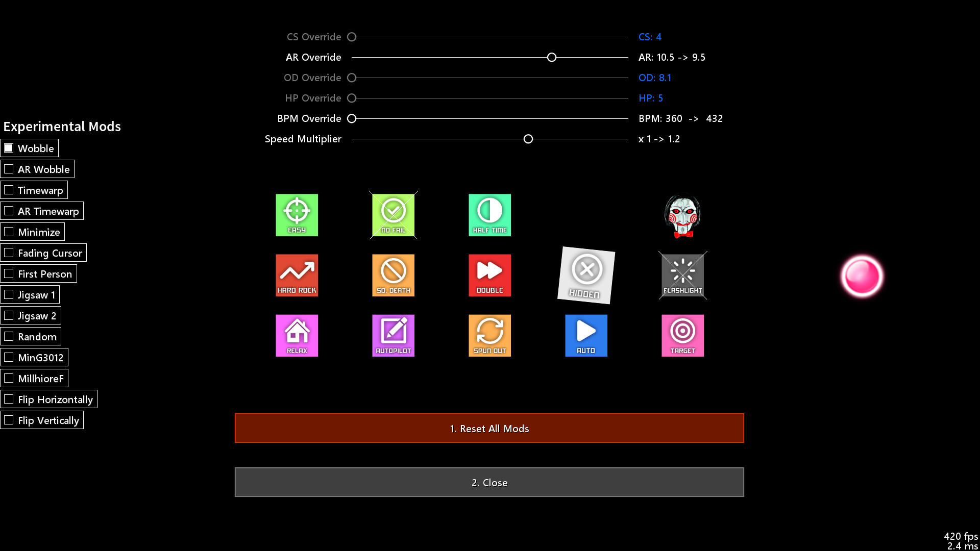
Task: Enable the Double Time mod
Action: coord(489,274)
